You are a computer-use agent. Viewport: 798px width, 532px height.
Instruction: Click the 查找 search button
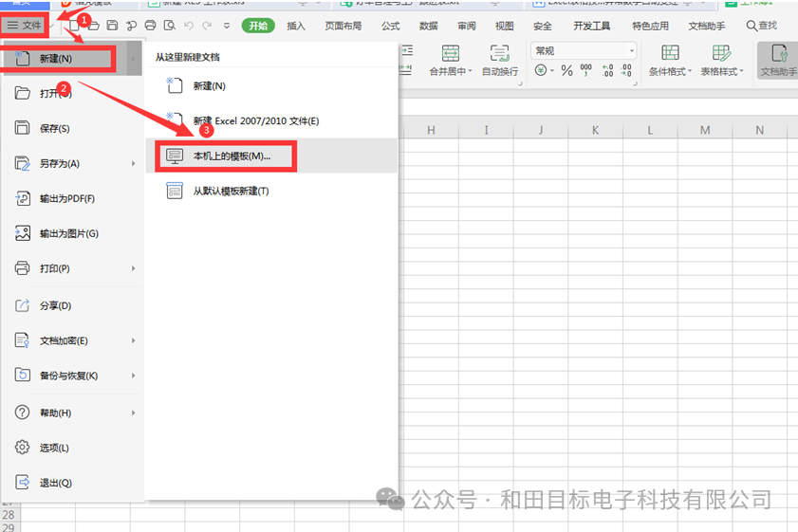click(761, 26)
